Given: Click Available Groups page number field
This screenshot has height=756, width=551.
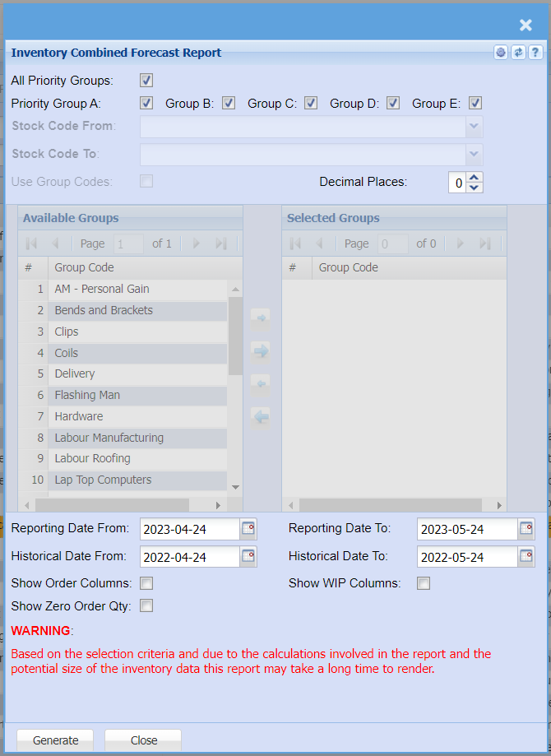Looking at the screenshot, I should coord(128,244).
